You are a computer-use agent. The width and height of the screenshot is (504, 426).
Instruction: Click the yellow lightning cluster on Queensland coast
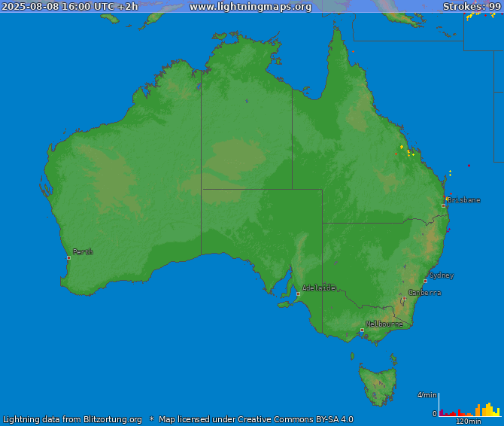click(408, 152)
